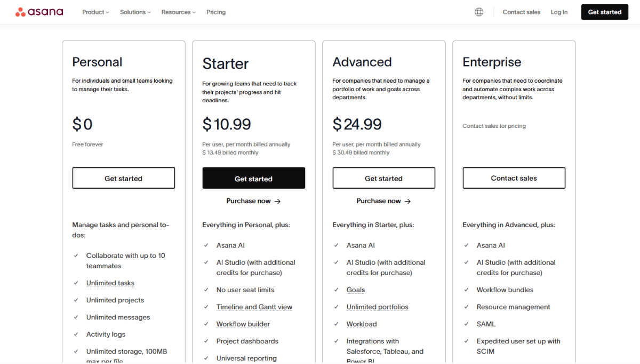The height and width of the screenshot is (364, 640).
Task: Click the Purchase now arrow under Starter
Action: [253, 201]
